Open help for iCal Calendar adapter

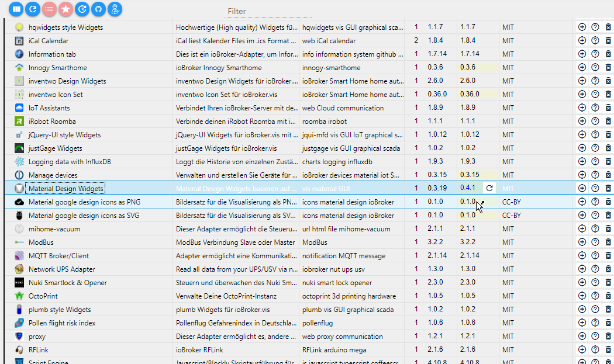595,40
